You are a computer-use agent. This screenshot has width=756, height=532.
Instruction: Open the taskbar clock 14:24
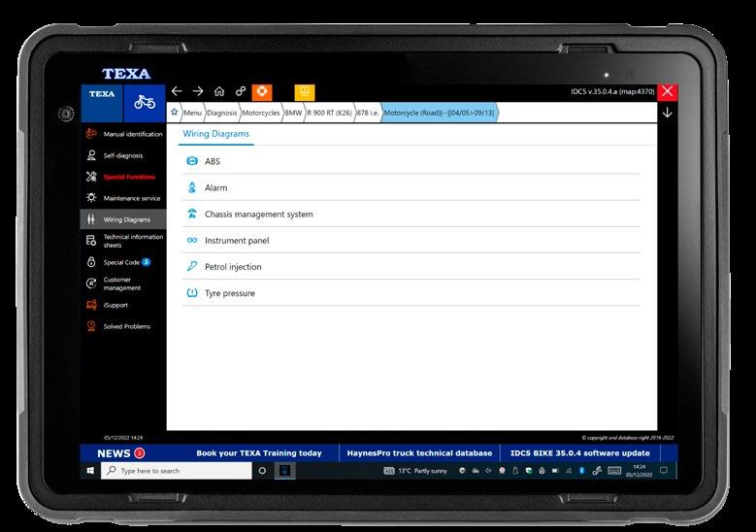[639, 470]
